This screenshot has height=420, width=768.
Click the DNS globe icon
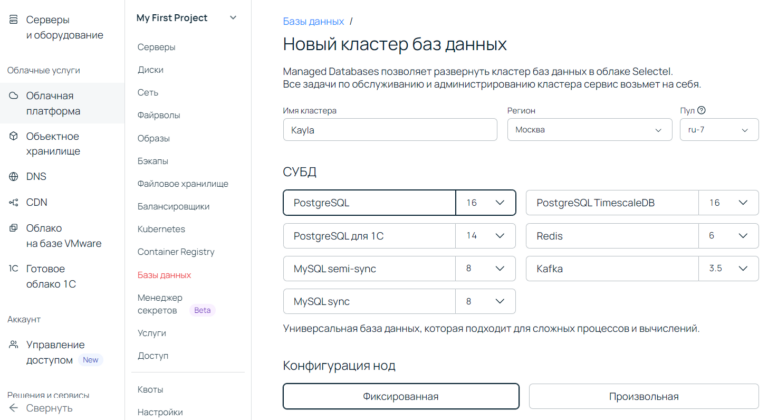[14, 176]
